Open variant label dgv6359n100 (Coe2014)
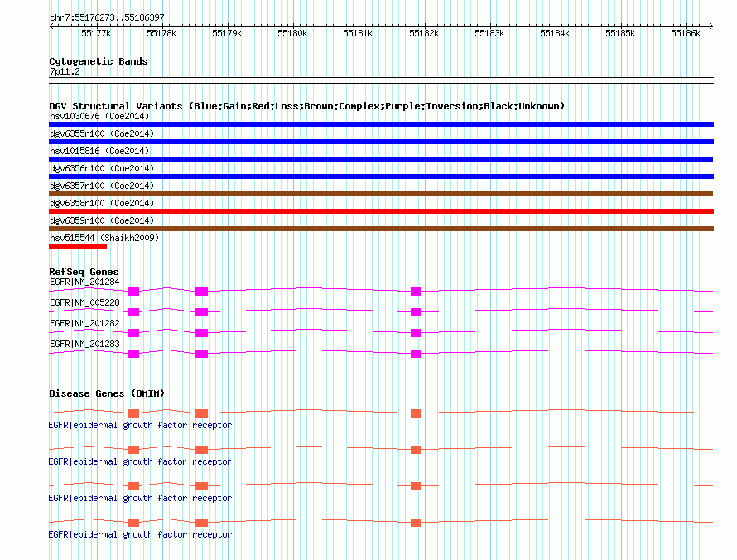737x560 pixels. tap(102, 220)
